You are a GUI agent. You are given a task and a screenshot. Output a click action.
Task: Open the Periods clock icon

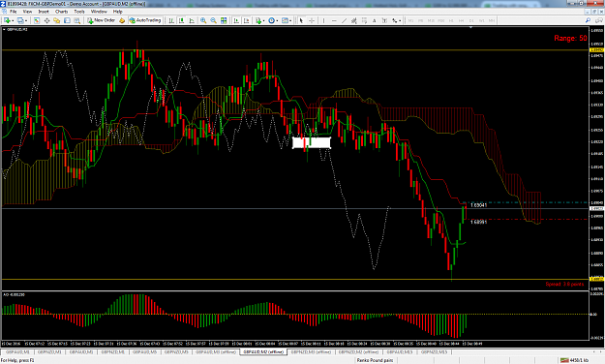coord(271,20)
